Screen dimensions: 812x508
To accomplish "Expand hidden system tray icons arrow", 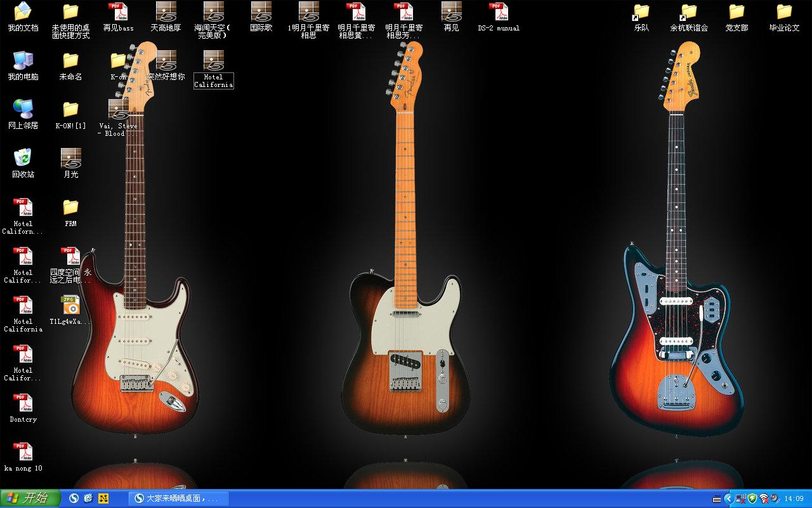I will [728, 498].
